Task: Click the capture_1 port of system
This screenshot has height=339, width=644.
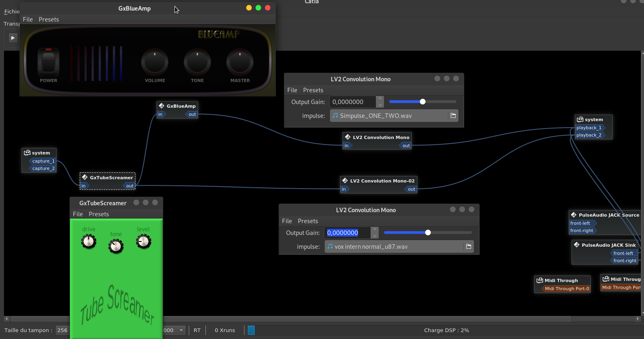Action: point(43,161)
